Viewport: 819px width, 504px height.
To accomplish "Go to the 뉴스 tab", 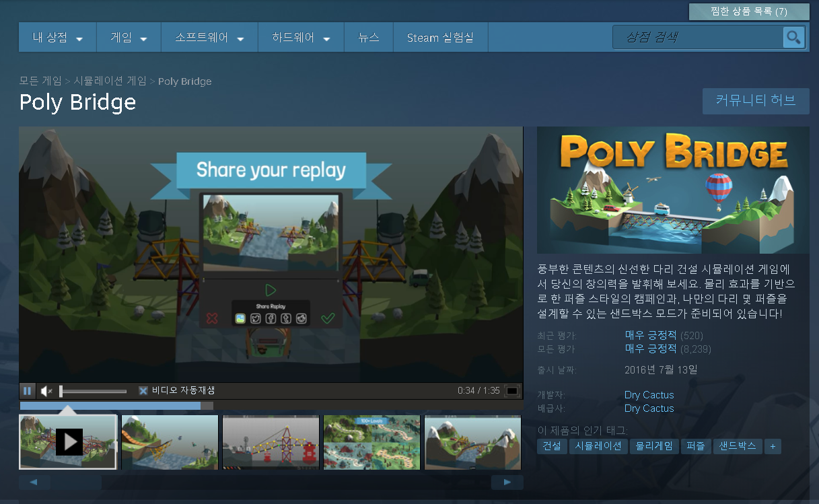I will pos(369,38).
